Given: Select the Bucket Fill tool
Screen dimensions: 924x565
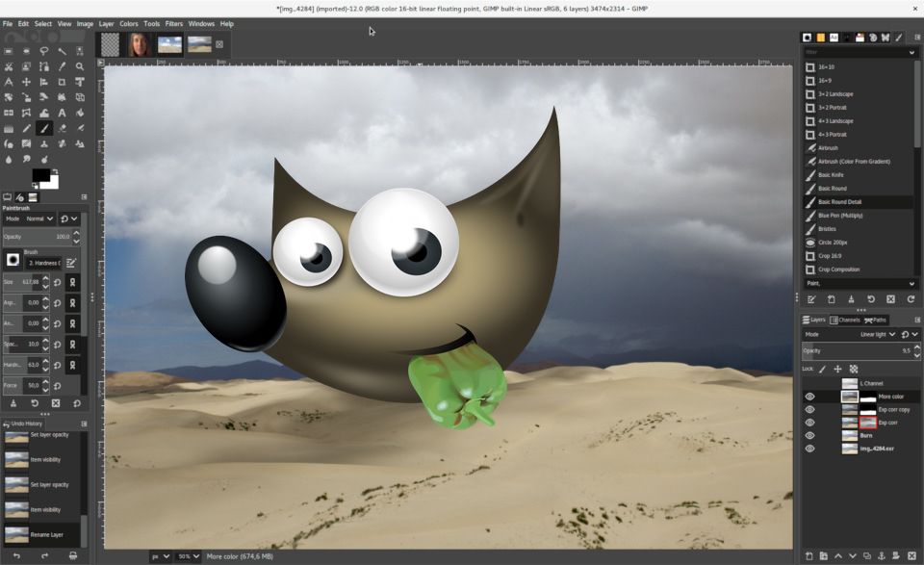Looking at the screenshot, I should [x=80, y=113].
